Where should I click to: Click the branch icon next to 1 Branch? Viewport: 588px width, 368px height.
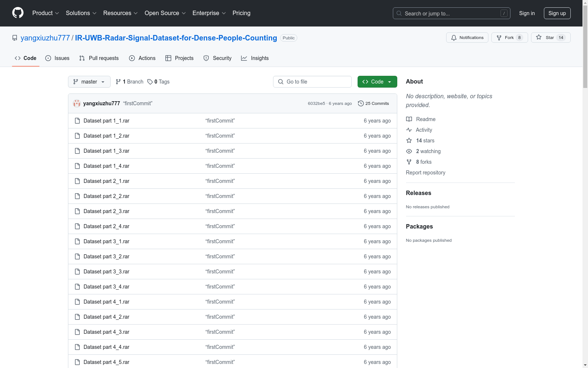pos(118,82)
